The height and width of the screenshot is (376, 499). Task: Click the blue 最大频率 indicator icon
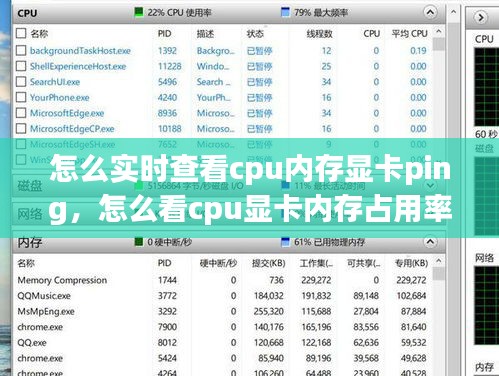pos(285,12)
